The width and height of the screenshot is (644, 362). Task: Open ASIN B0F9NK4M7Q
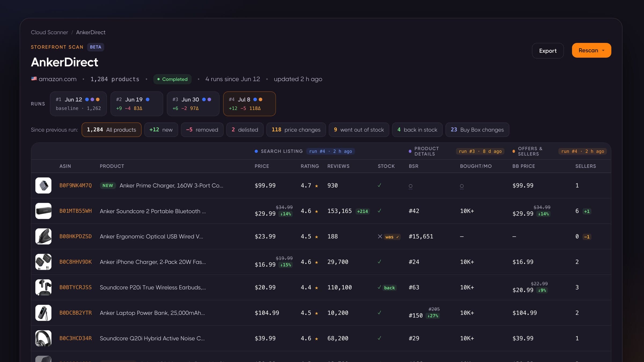(x=75, y=186)
